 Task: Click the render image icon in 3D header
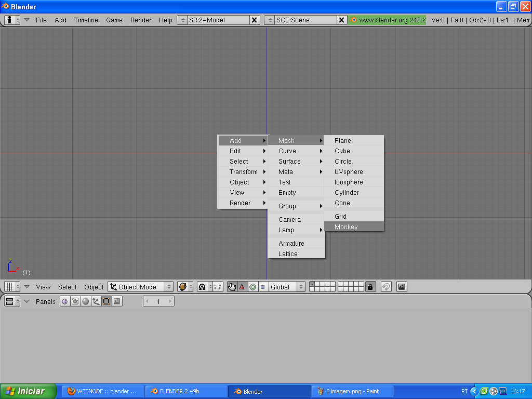401,287
